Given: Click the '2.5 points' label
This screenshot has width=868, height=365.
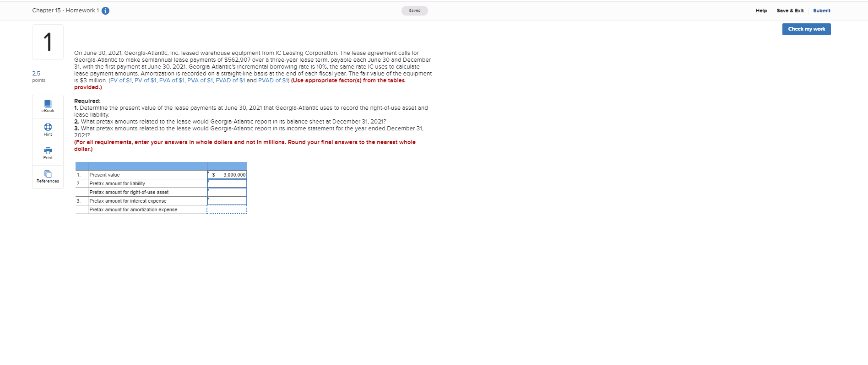Looking at the screenshot, I should click(39, 76).
